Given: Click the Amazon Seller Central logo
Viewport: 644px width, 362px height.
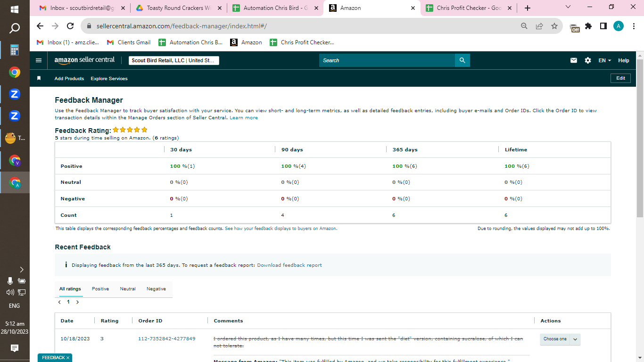Looking at the screenshot, I should (84, 60).
